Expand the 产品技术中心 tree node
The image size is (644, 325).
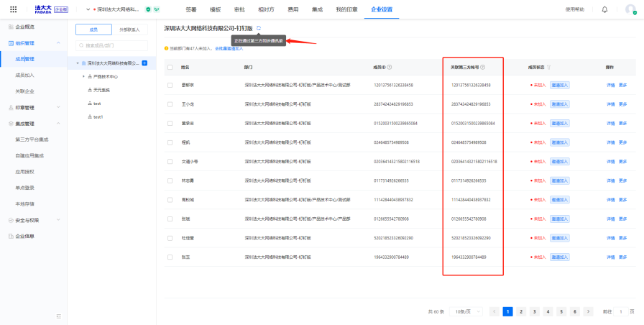[83, 76]
